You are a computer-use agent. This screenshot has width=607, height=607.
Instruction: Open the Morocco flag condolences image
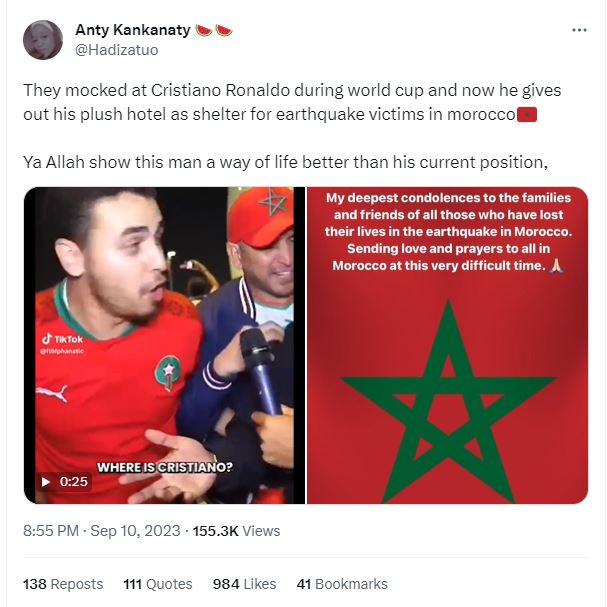pos(448,345)
